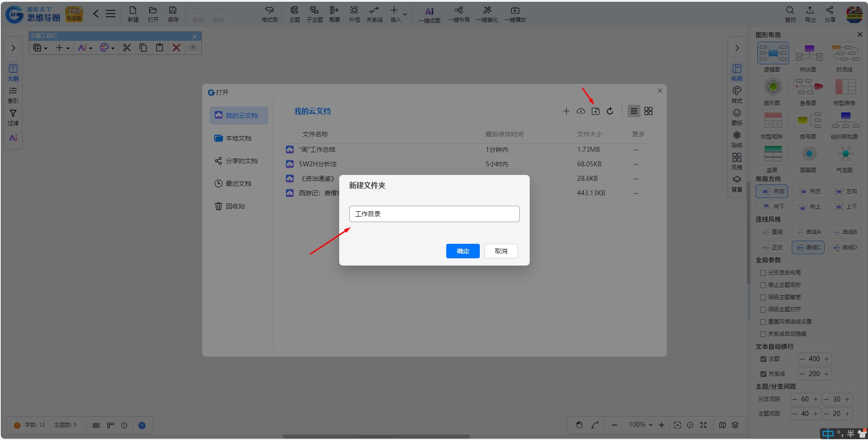Click the Export icon in top bar
This screenshot has width=868, height=440.
(810, 14)
